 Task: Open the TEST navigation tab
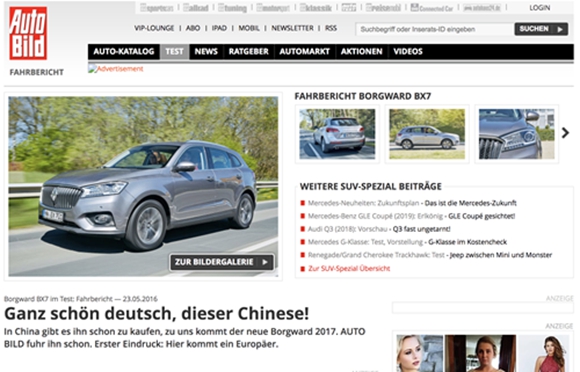174,51
